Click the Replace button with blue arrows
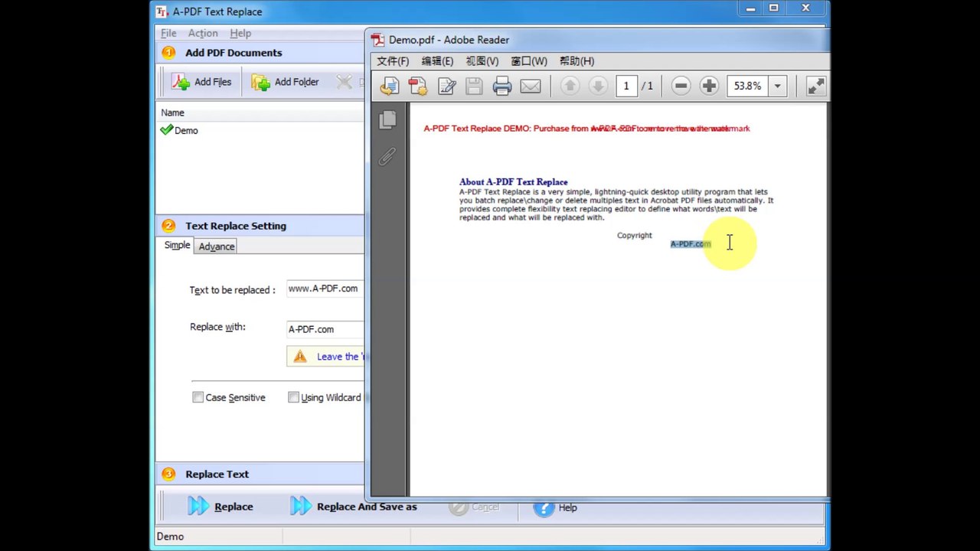Image resolution: width=980 pixels, height=551 pixels. coord(220,507)
